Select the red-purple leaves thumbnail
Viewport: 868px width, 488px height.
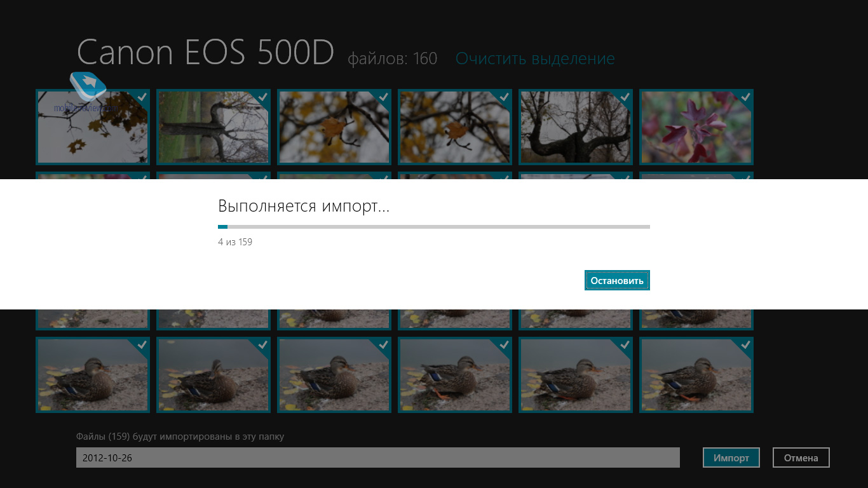696,127
